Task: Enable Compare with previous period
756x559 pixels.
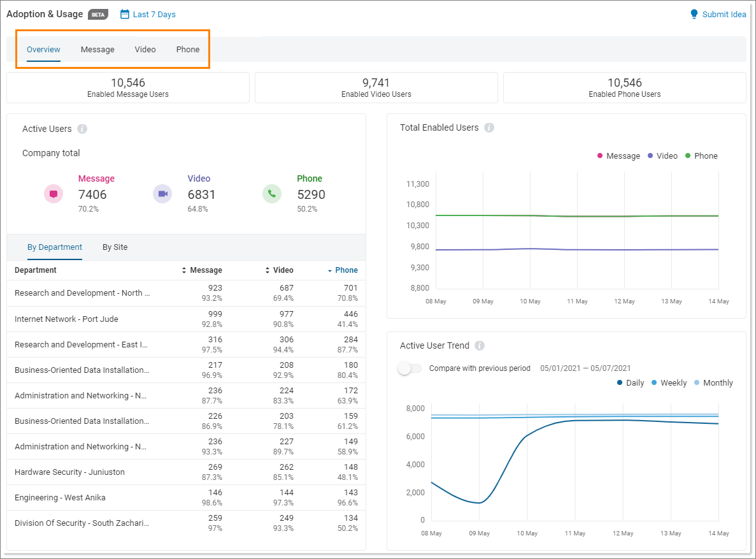Action: point(410,368)
